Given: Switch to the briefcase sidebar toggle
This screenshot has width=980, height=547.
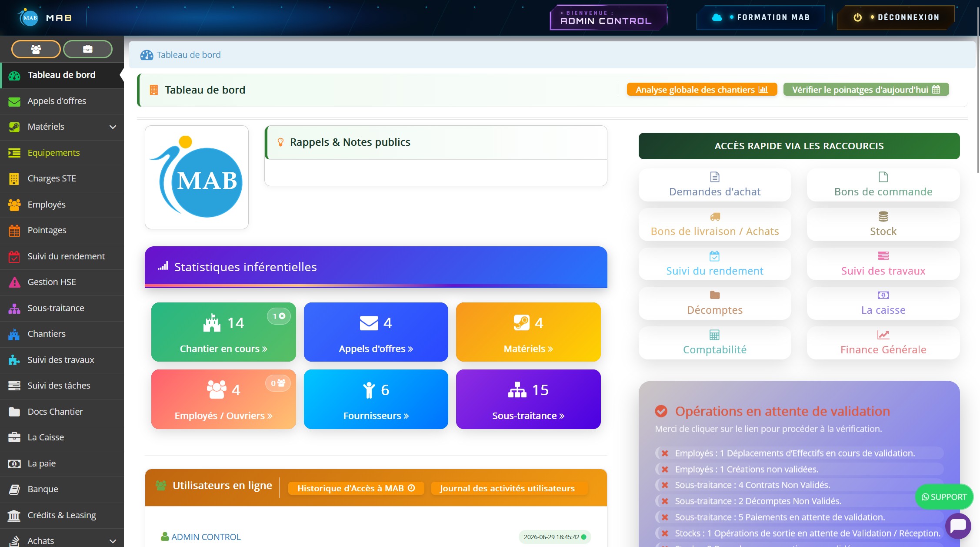Looking at the screenshot, I should coord(88,49).
